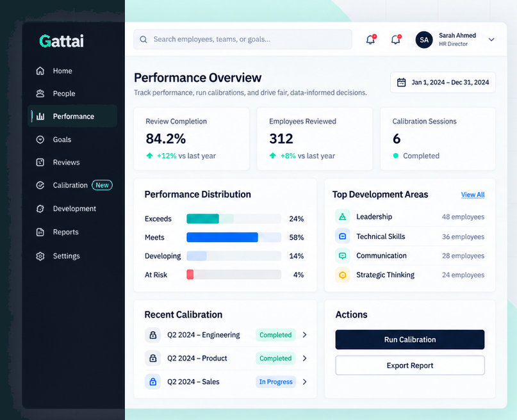Image resolution: width=517 pixels, height=420 pixels.
Task: Click the Employees Reviewed 312 card
Action: [x=315, y=139]
